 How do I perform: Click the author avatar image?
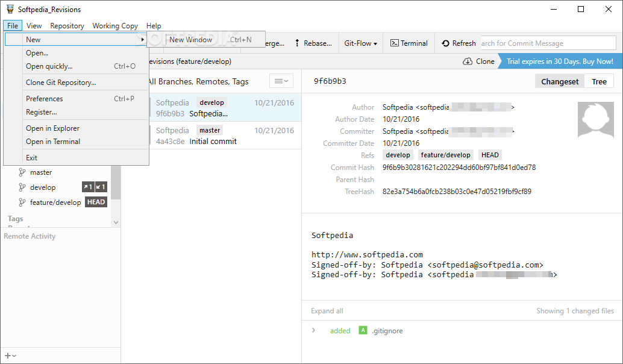coord(595,119)
